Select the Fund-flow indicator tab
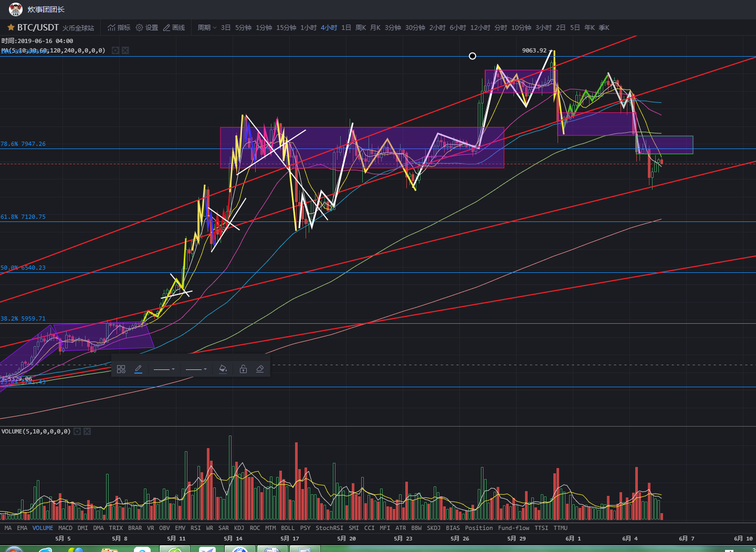The height and width of the screenshot is (552, 756). click(513, 528)
